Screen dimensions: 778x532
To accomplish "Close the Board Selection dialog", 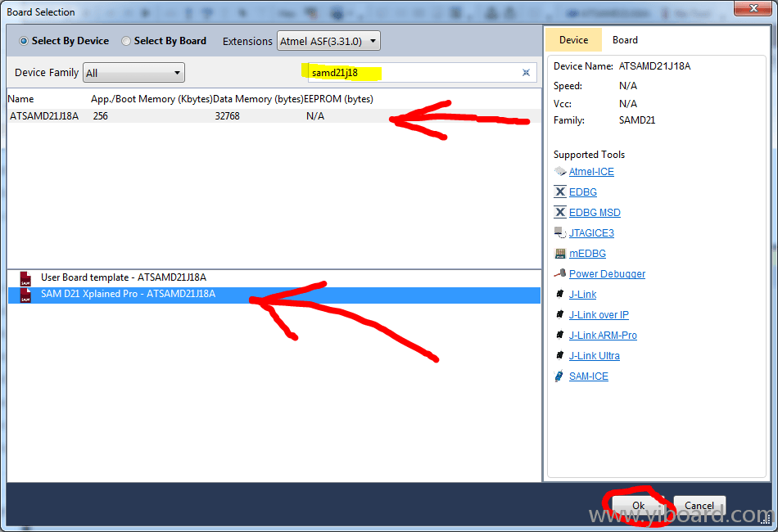I will 753,8.
